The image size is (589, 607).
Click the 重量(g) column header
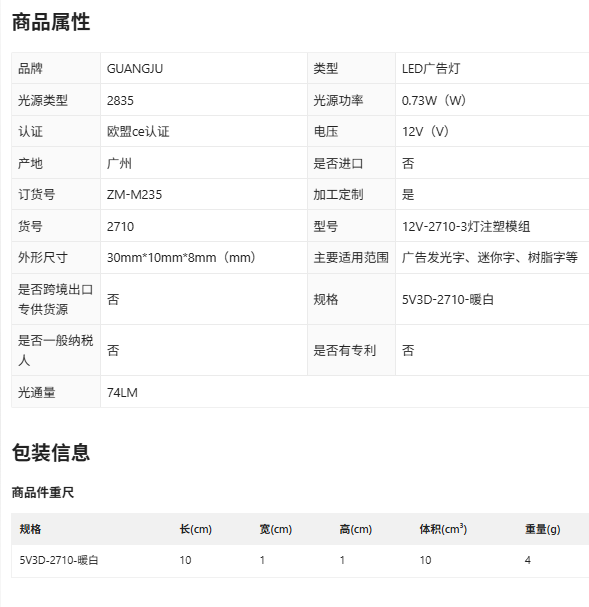(543, 529)
